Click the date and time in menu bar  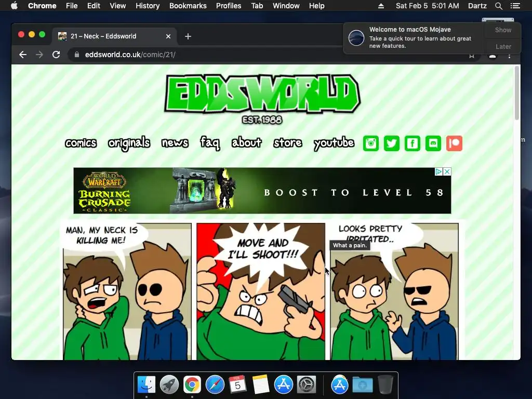427,6
